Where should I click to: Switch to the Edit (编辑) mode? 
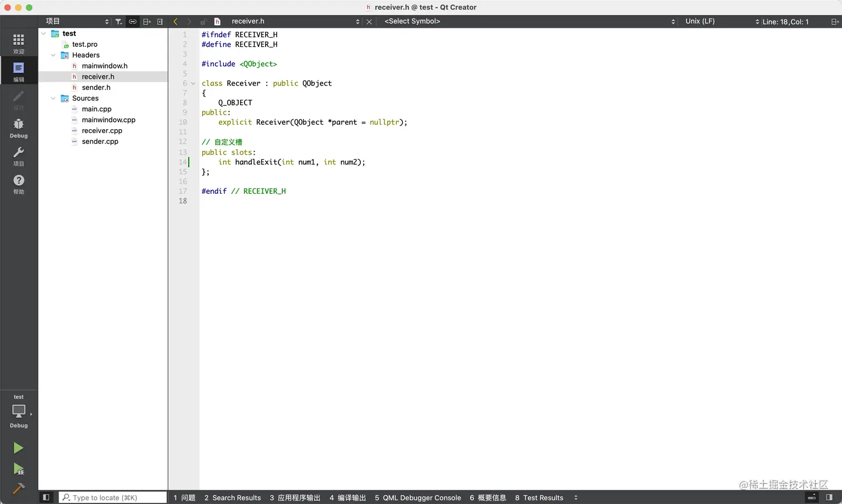(x=18, y=71)
